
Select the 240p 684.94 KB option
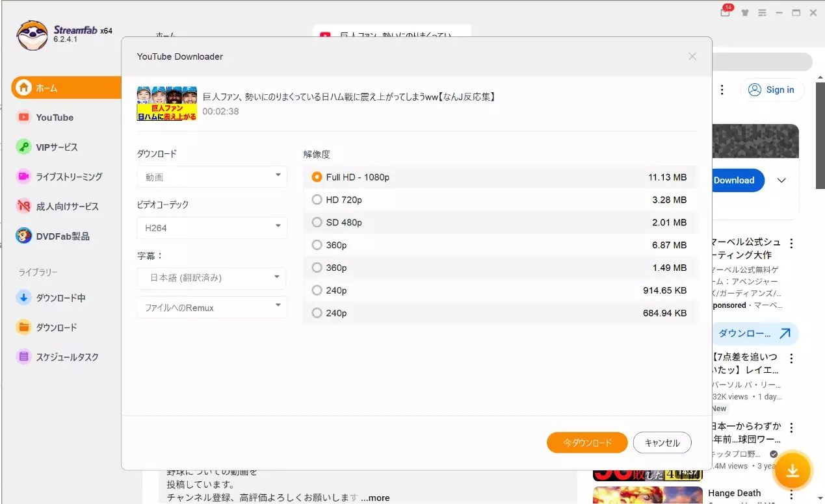pyautogui.click(x=499, y=313)
